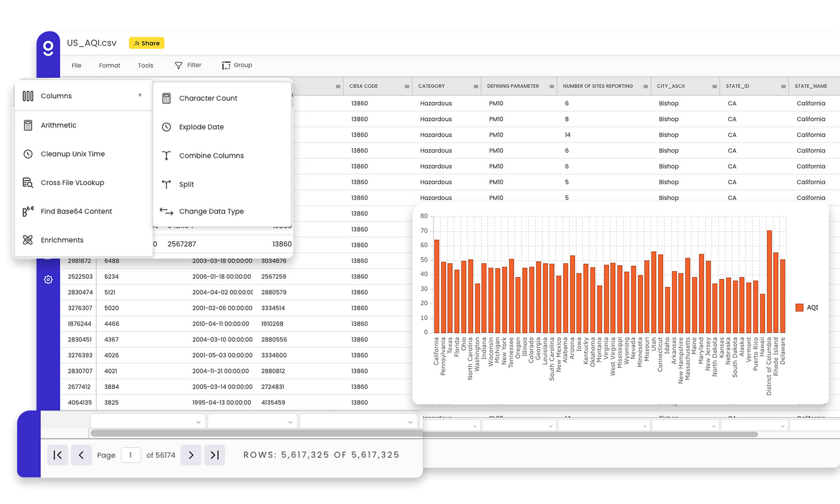Open the Explode Date function
The width and height of the screenshot is (840, 504).
pyautogui.click(x=201, y=126)
